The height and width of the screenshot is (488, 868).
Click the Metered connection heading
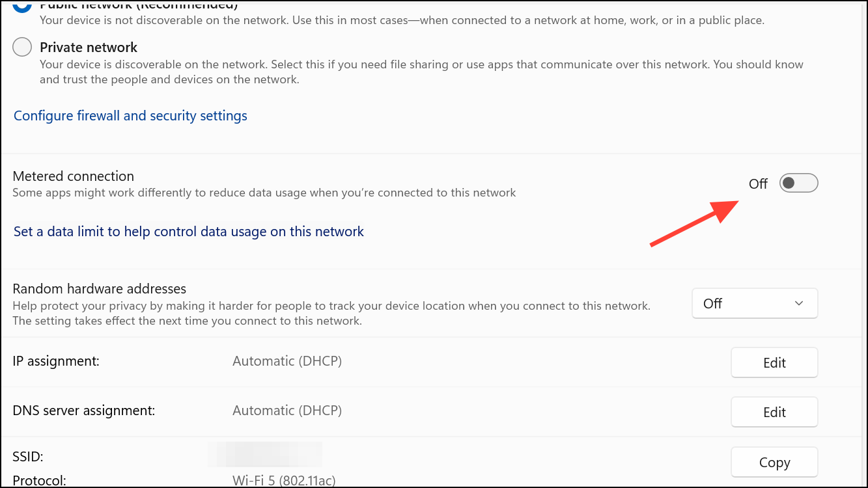click(73, 176)
